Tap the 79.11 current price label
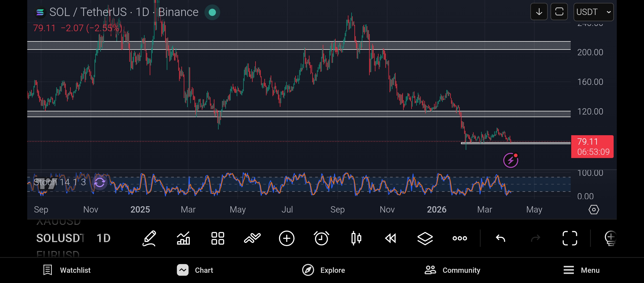 click(x=592, y=146)
